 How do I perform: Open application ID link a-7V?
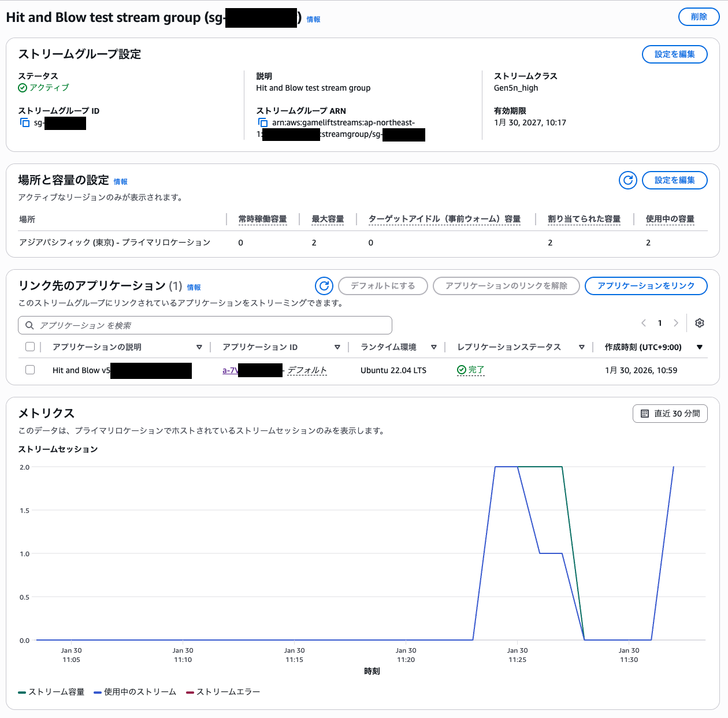(x=230, y=370)
